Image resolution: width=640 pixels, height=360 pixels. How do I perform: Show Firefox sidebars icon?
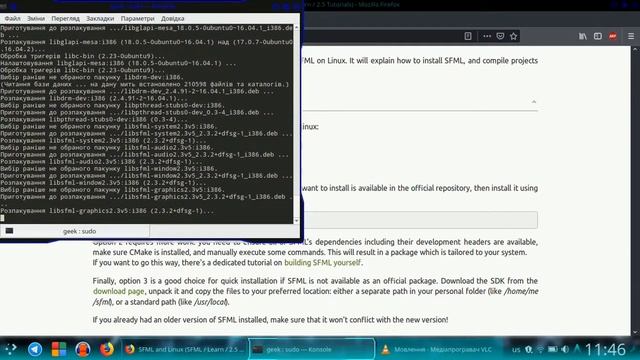(598, 36)
